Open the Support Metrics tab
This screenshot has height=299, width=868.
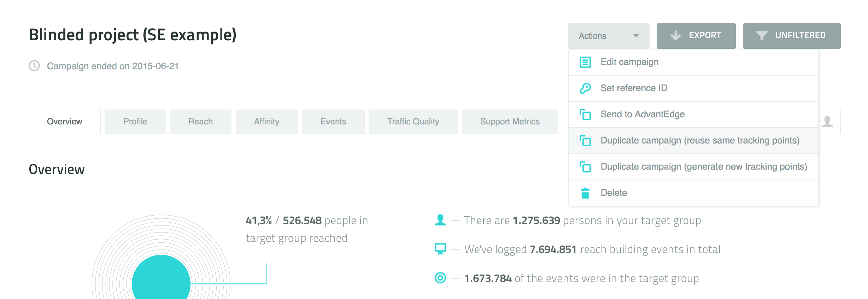click(510, 122)
